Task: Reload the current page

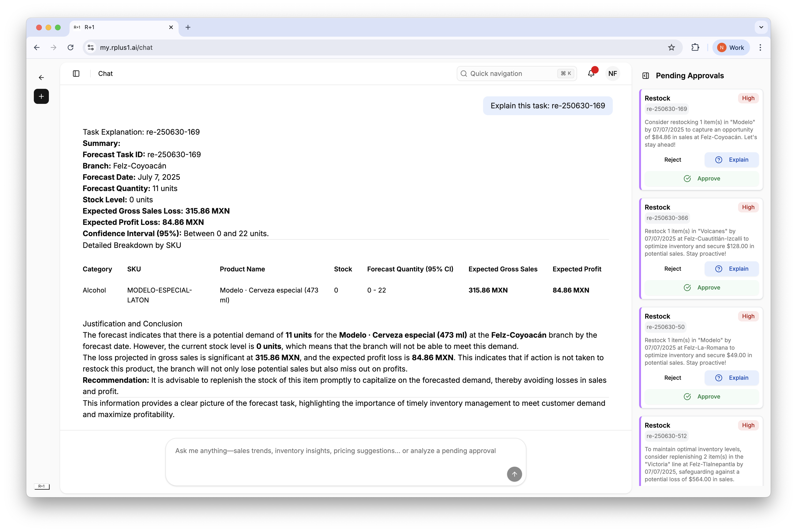Action: (70, 47)
